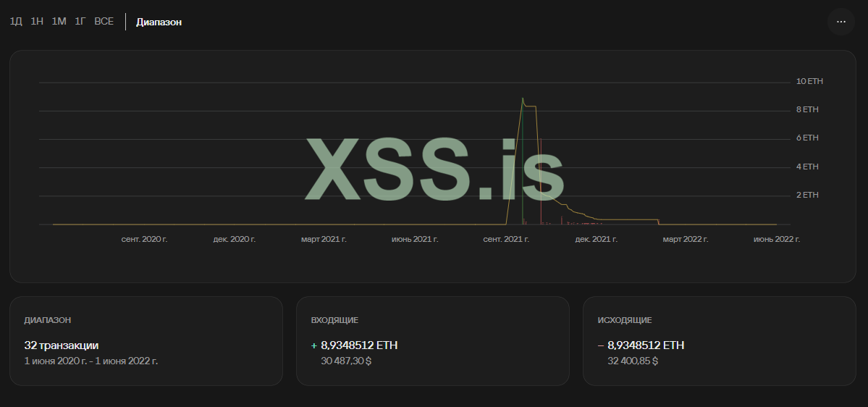The image size is (868, 407).
Task: Click the дек. 2020 г. axis label
Action: [x=234, y=239]
